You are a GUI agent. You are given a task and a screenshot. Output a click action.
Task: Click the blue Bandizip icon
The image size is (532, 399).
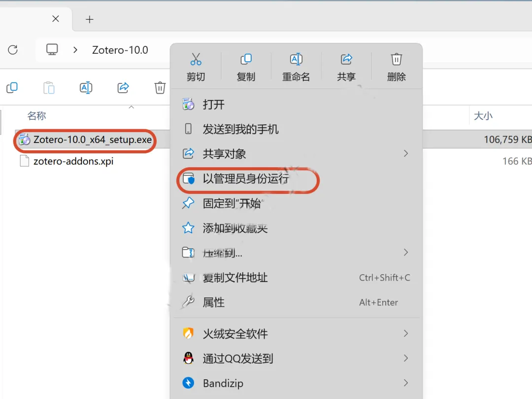tap(188, 383)
